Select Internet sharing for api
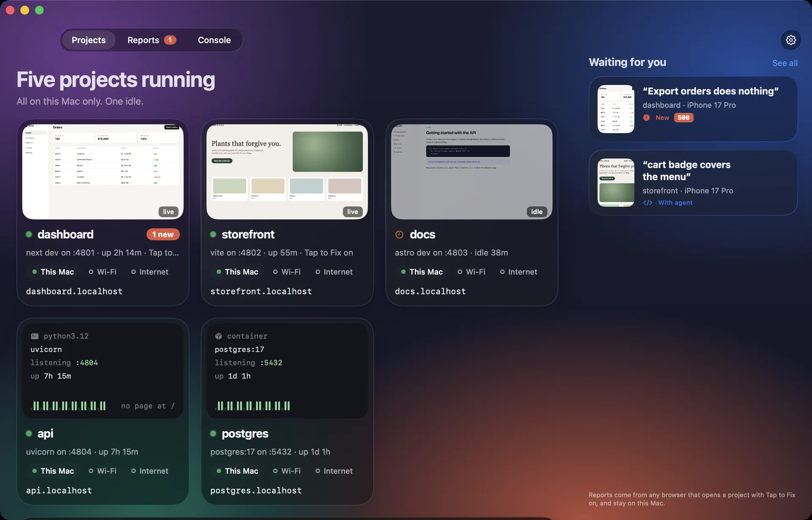 point(149,471)
